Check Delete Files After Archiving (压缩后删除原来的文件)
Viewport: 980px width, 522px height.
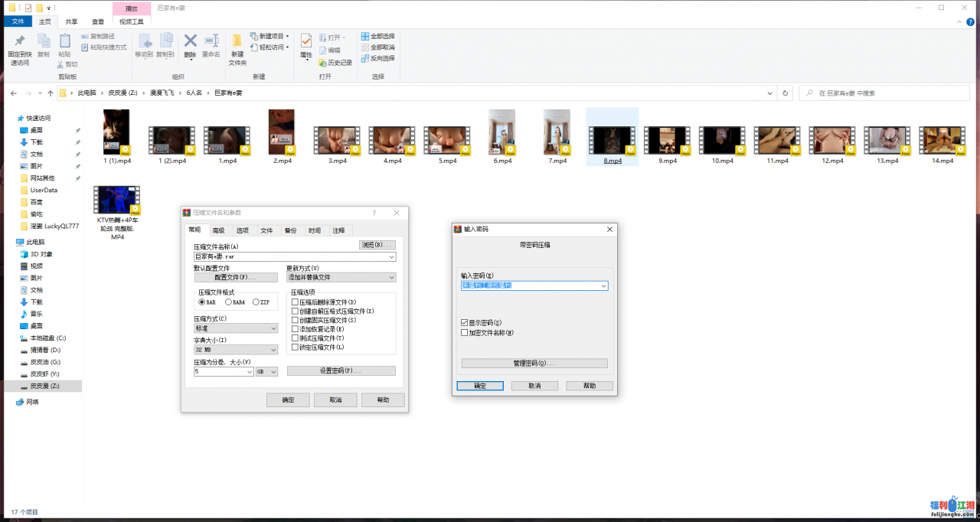(295, 302)
